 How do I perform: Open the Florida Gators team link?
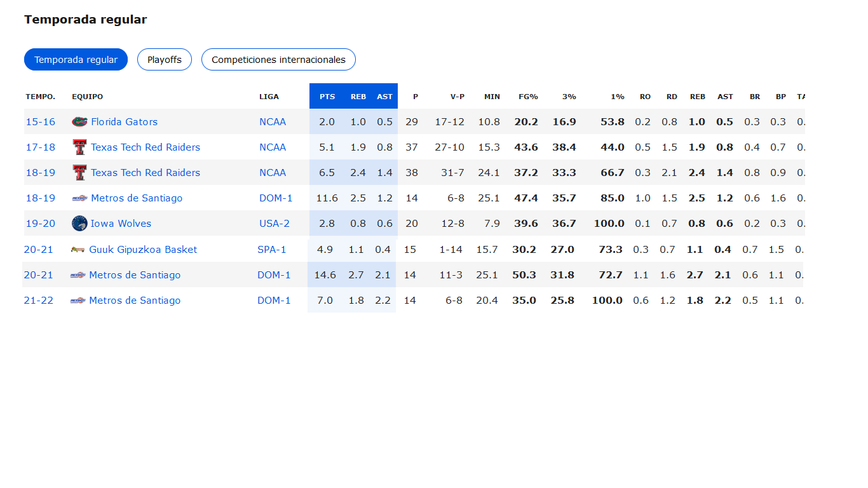[x=124, y=122]
